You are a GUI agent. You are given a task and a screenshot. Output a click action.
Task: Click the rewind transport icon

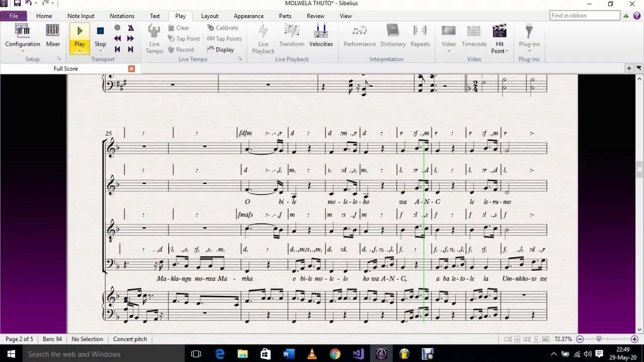point(117,39)
